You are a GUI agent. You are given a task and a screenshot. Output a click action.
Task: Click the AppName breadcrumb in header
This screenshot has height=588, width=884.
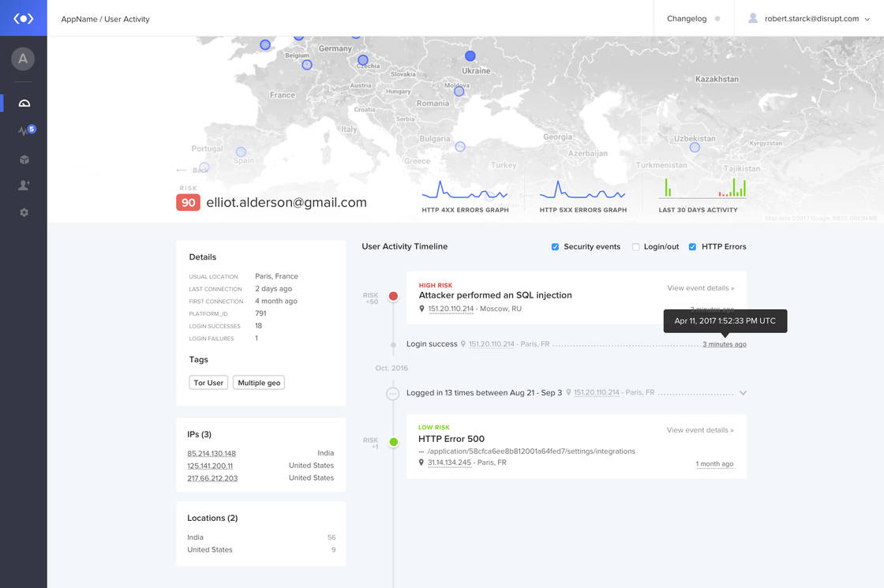point(78,19)
